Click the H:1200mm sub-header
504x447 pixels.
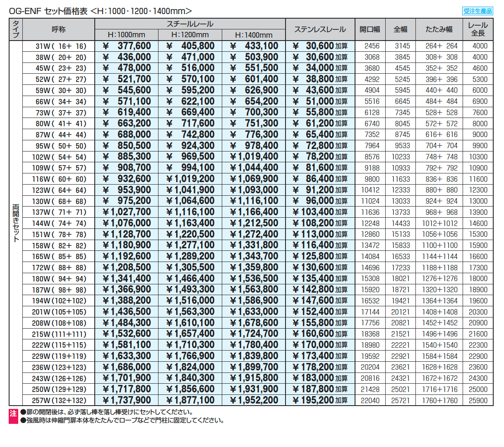190,35
